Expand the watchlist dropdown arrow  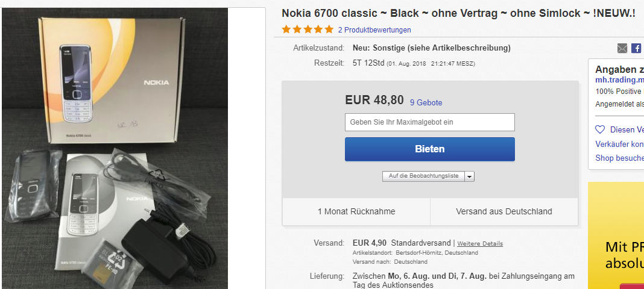(x=469, y=176)
